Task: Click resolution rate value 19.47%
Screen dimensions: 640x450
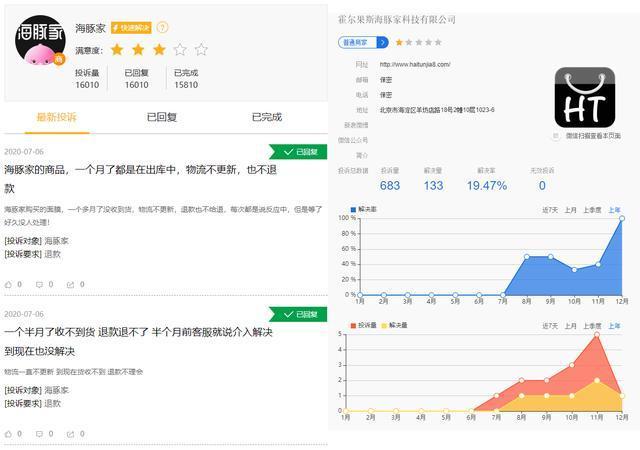Action: 487,186
